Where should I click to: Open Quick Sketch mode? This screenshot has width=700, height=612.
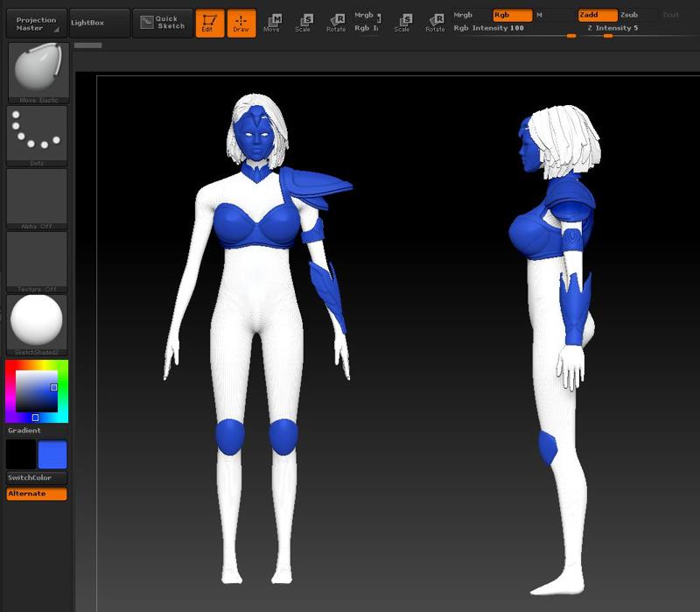[163, 23]
